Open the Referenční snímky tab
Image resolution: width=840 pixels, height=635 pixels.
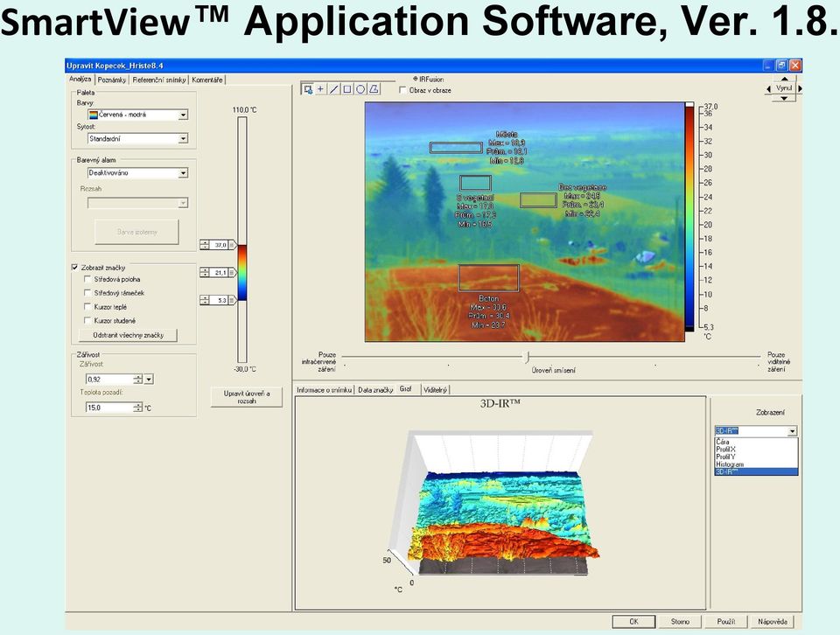click(159, 80)
